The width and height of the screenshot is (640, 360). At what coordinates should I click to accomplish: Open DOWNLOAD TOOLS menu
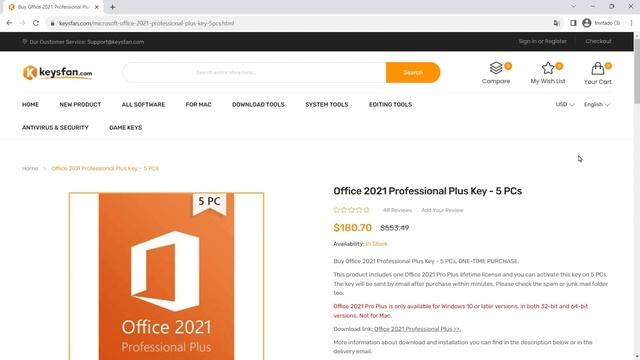click(258, 104)
